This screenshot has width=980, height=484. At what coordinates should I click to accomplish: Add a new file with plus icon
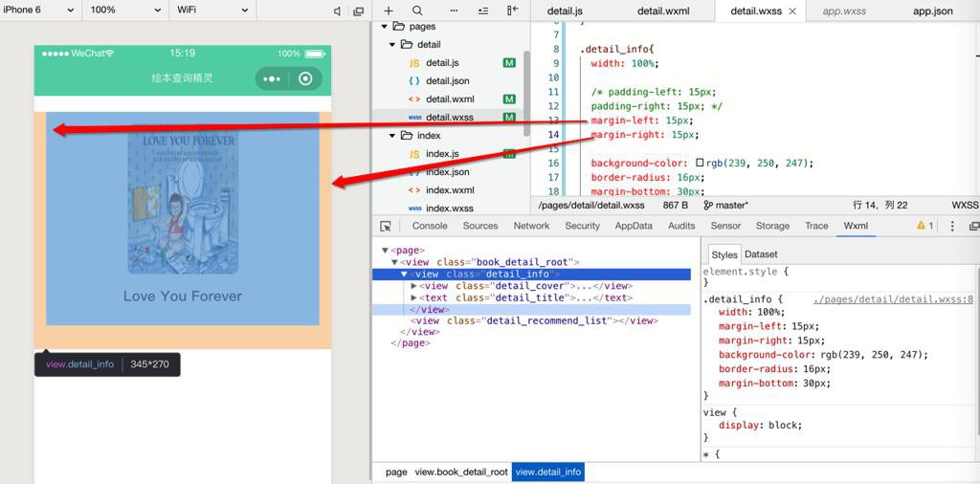click(389, 11)
